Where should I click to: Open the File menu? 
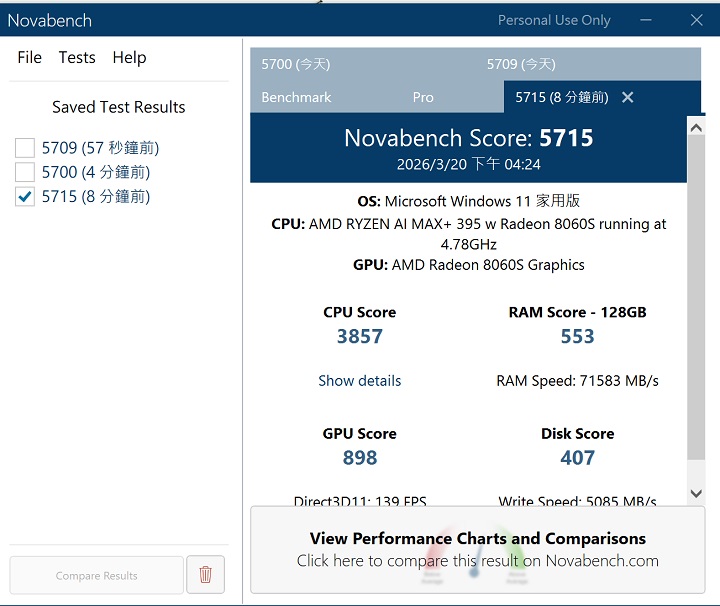click(29, 58)
